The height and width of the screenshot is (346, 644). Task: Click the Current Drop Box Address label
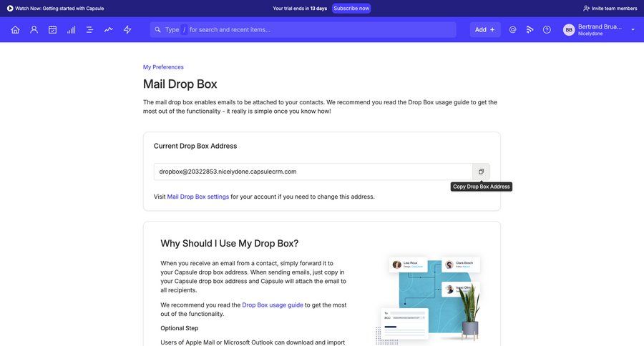tap(195, 146)
